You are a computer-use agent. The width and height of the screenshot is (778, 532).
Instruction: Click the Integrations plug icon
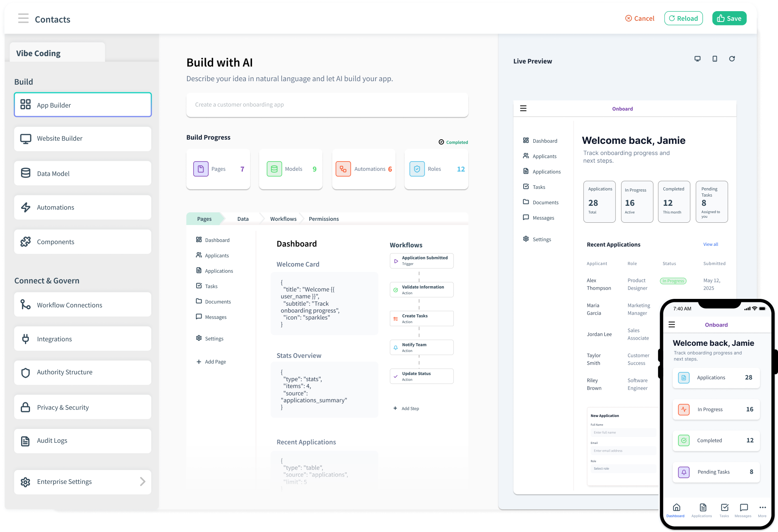[25, 339]
